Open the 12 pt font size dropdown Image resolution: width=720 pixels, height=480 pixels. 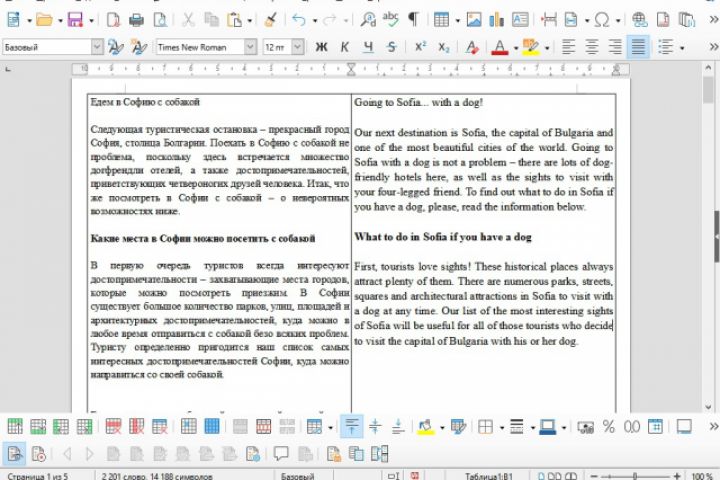[x=298, y=47]
